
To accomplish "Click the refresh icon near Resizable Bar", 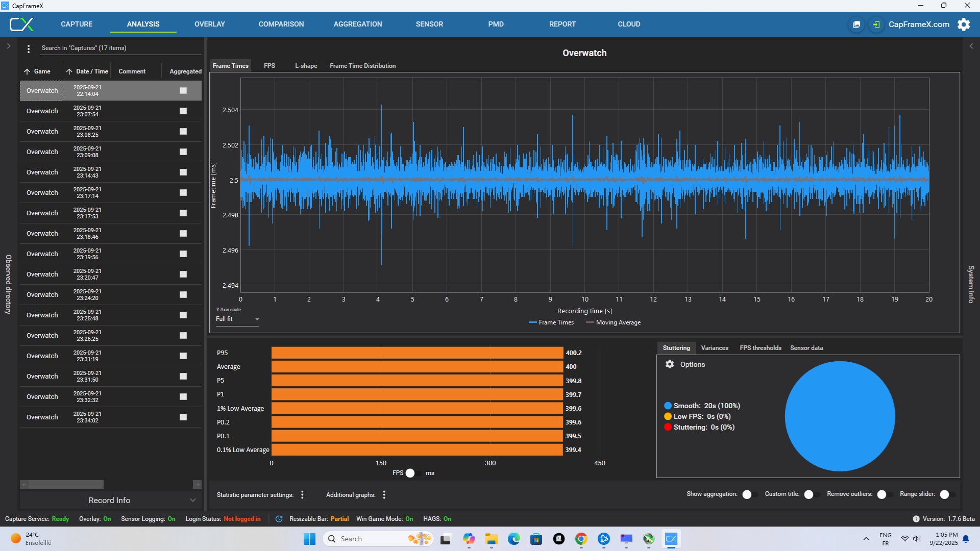I will point(279,519).
